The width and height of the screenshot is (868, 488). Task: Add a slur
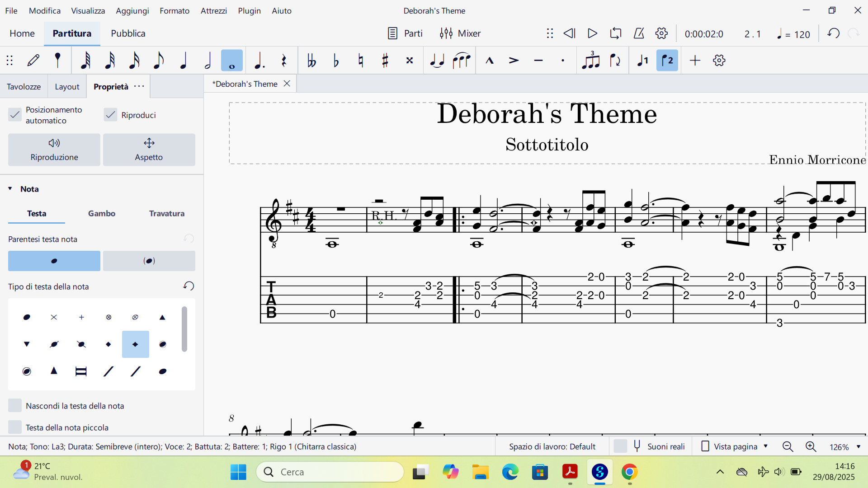point(462,60)
